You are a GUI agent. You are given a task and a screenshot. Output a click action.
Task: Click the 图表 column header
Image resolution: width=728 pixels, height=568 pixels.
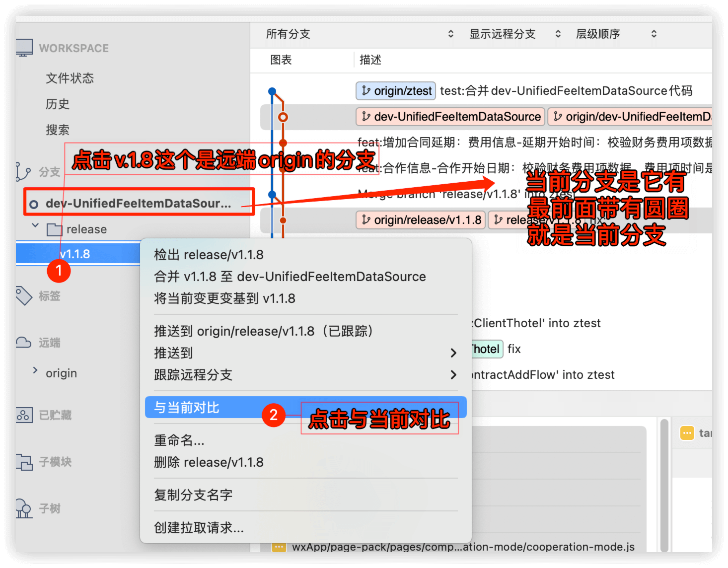point(281,60)
